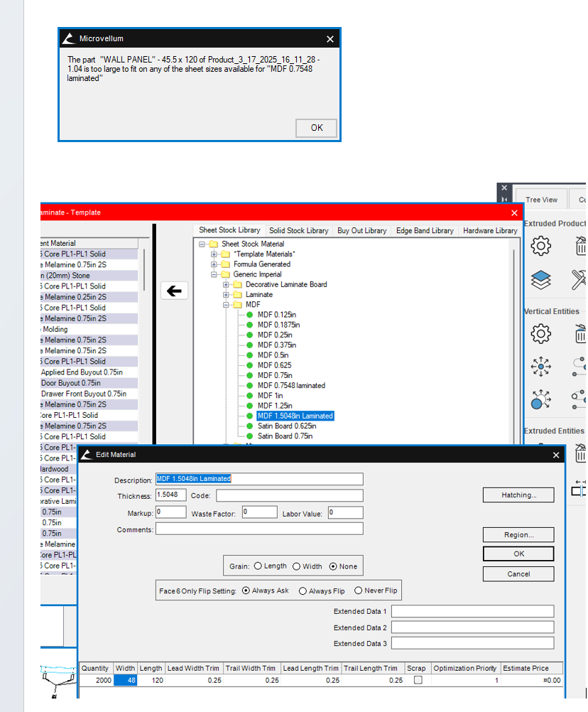This screenshot has height=712, width=588.
Task: Select Width grain option
Action: pos(297,566)
